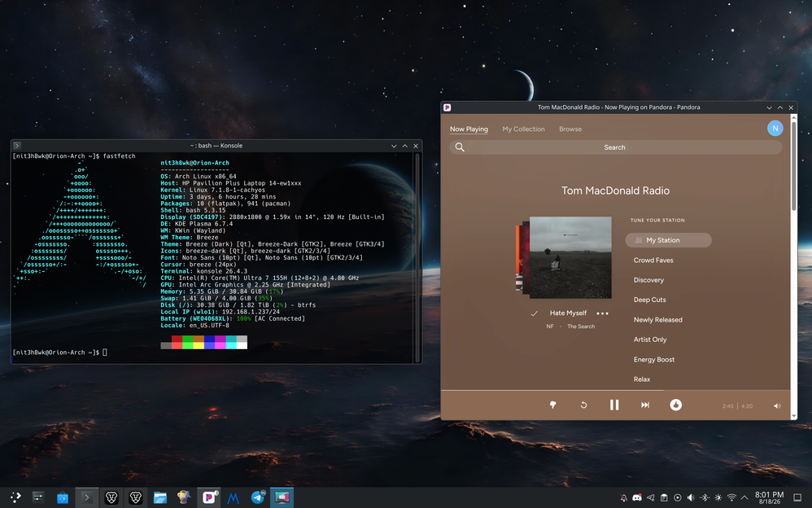Viewport: 812px width, 508px height.
Task: Click the Pandora volume speaker icon
Action: click(x=777, y=406)
